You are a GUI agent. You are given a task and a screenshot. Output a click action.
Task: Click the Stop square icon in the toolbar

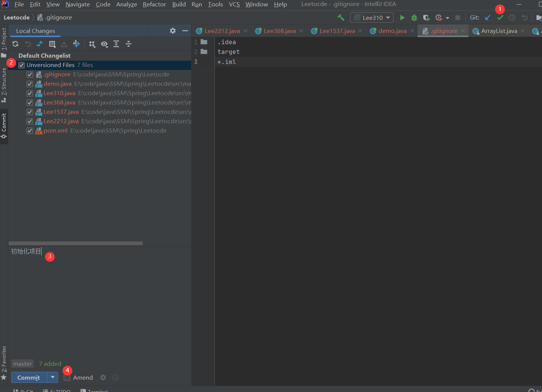click(458, 18)
